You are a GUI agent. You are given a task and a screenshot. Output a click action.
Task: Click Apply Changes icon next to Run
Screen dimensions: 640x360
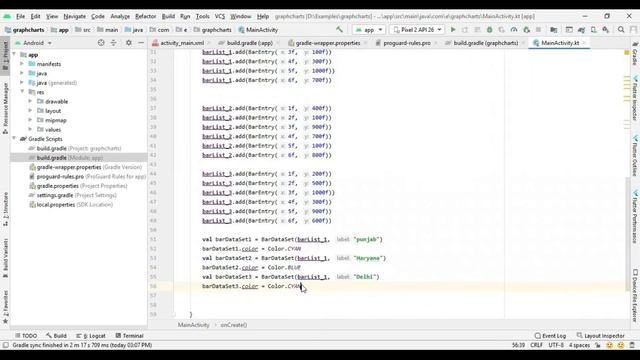point(465,30)
